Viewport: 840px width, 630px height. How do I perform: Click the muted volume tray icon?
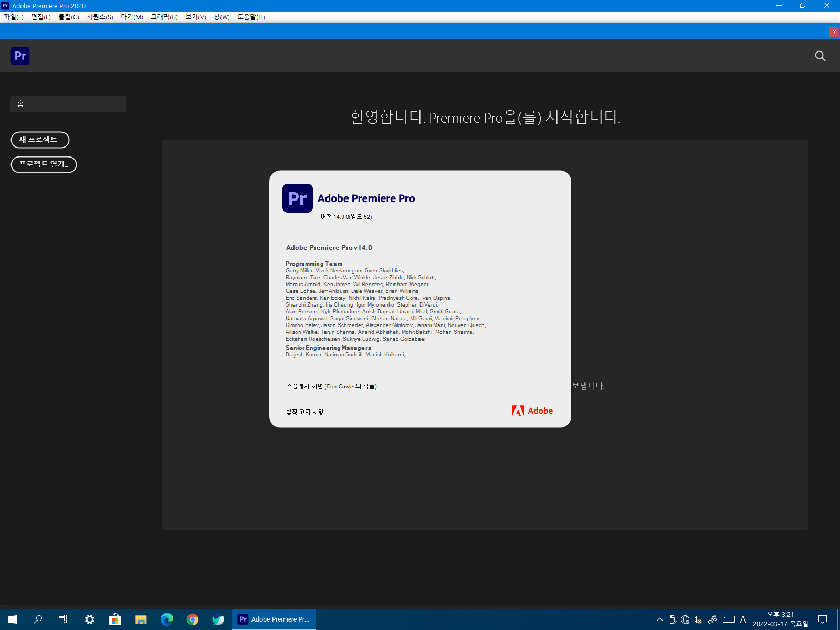tap(698, 619)
